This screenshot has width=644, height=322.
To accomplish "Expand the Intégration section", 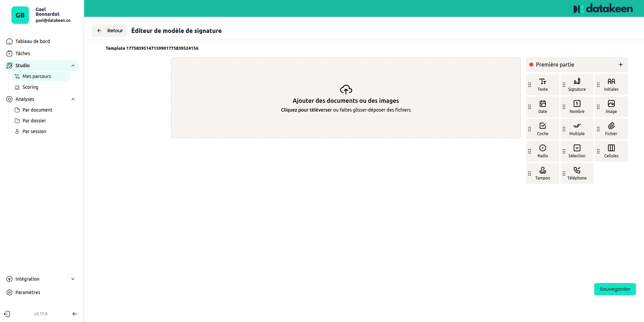I will [73, 279].
